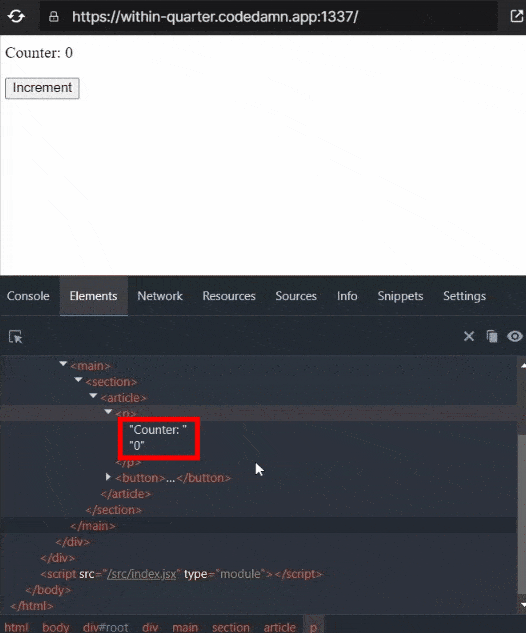526x633 pixels.
Task: Reload the preview page with refresh icon
Action: pyautogui.click(x=16, y=17)
